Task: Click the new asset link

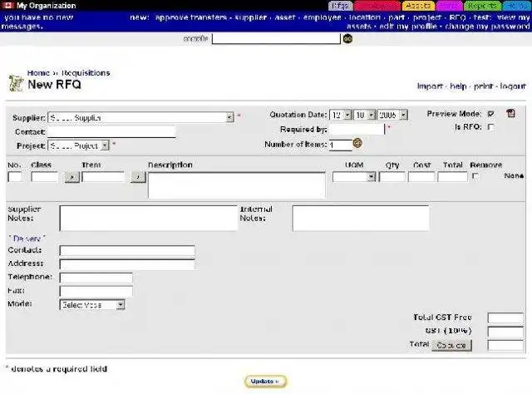Action: pos(285,17)
